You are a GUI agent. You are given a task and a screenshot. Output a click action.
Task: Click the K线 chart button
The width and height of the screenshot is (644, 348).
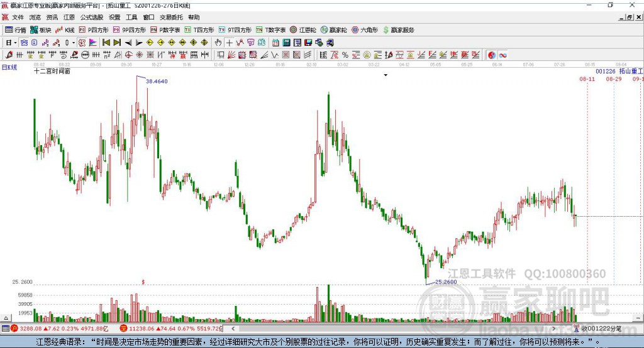coord(65,30)
